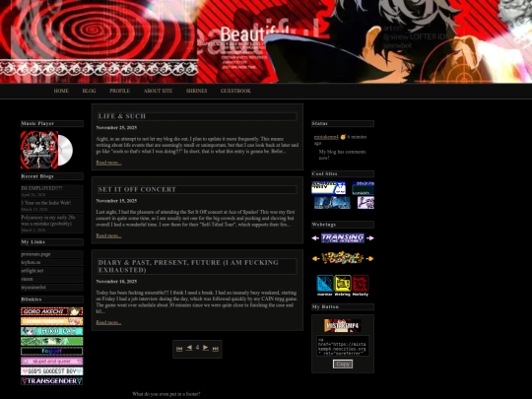Click the TRANSGENDER blinkie
The height and width of the screenshot is (399, 532).
(x=52, y=381)
